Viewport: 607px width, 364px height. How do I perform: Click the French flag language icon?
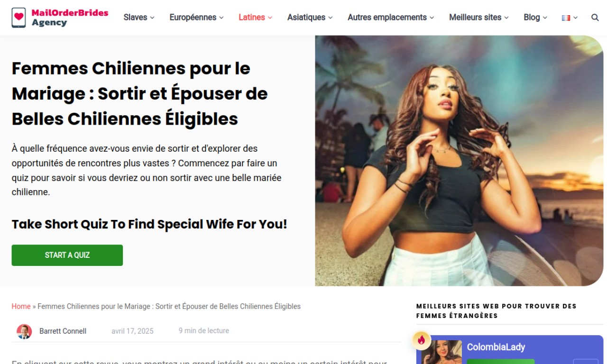tap(566, 18)
